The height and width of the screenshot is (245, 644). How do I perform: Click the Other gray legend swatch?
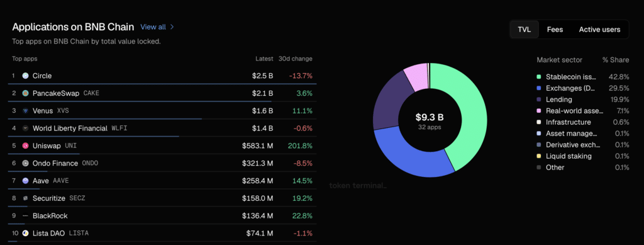(539, 168)
